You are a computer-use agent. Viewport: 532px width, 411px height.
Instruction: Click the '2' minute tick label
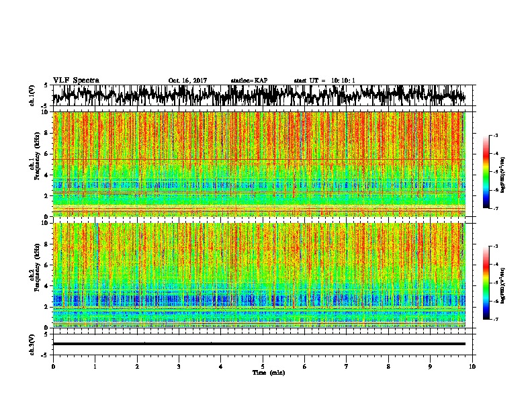tap(137, 367)
